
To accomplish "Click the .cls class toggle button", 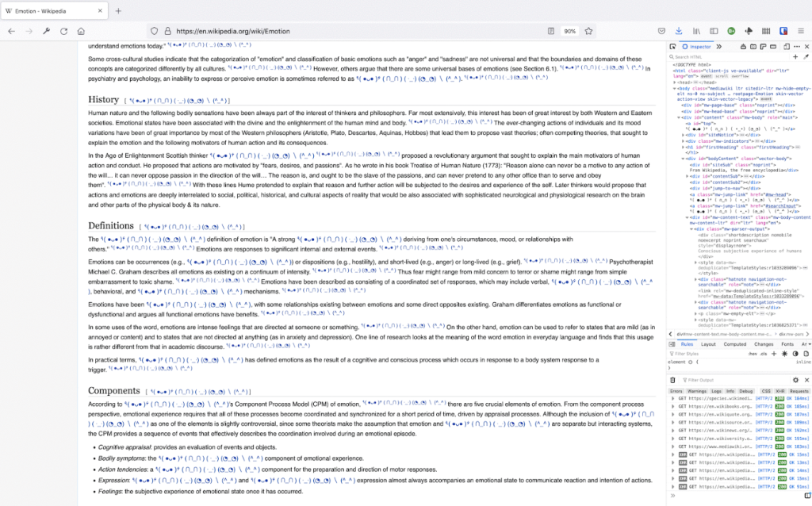I will click(x=764, y=354).
